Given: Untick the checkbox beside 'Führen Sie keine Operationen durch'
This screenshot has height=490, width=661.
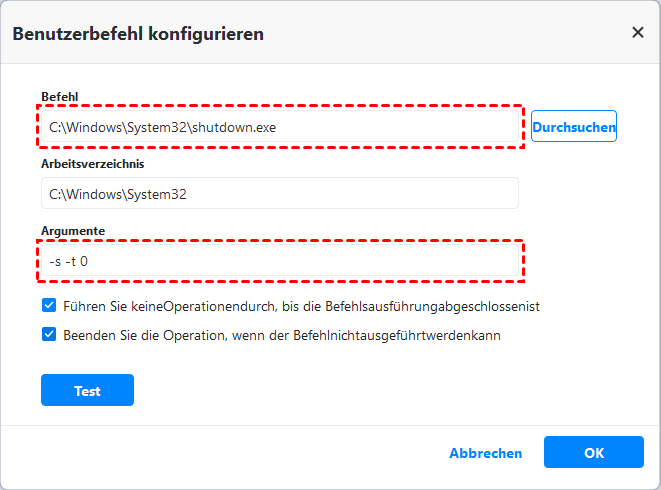Looking at the screenshot, I should 49,305.
